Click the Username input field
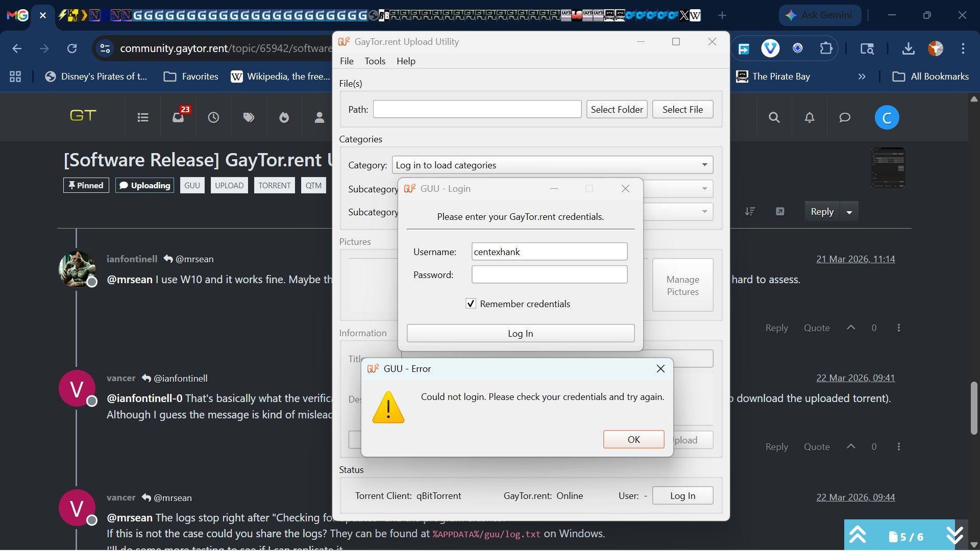 click(549, 252)
